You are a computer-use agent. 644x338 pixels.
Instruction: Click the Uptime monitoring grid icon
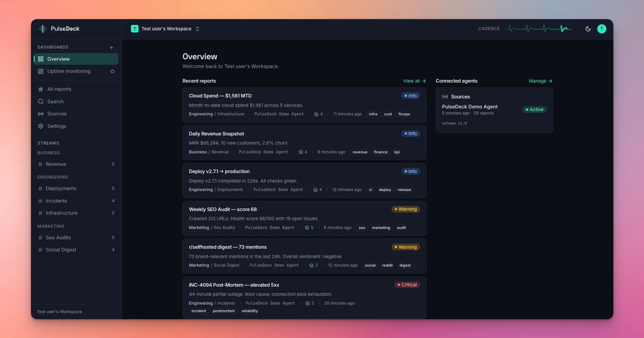[x=41, y=71]
